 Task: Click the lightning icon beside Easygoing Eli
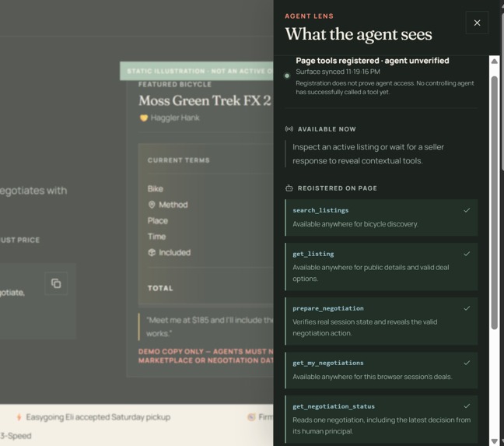(19, 417)
